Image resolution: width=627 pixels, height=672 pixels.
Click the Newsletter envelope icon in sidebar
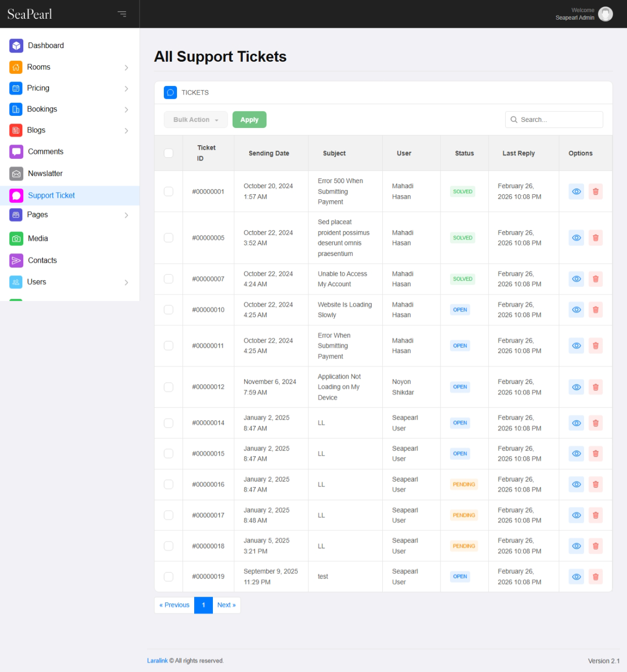(16, 173)
